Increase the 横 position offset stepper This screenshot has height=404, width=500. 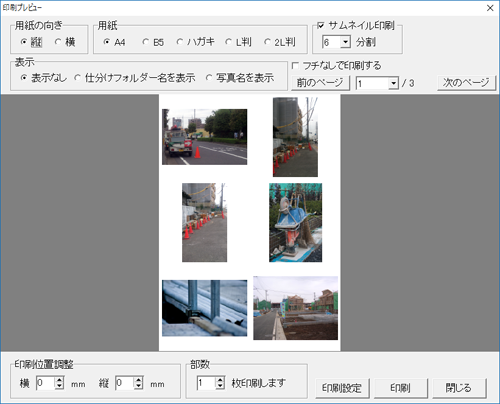(x=59, y=380)
